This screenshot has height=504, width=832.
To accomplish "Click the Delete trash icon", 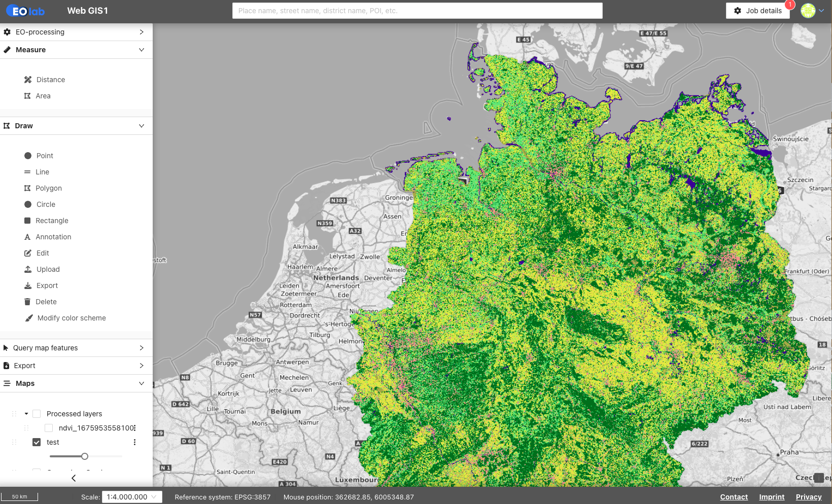I will [x=27, y=302].
